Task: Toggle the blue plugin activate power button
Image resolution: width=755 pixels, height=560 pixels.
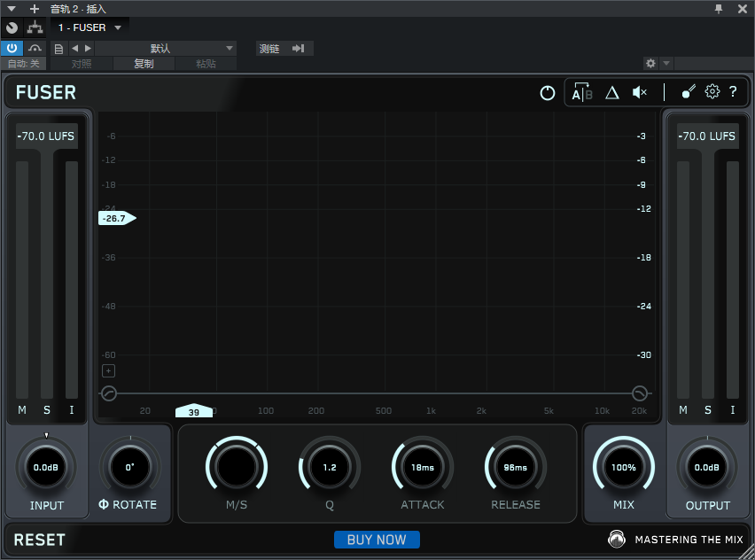Action: 12,48
